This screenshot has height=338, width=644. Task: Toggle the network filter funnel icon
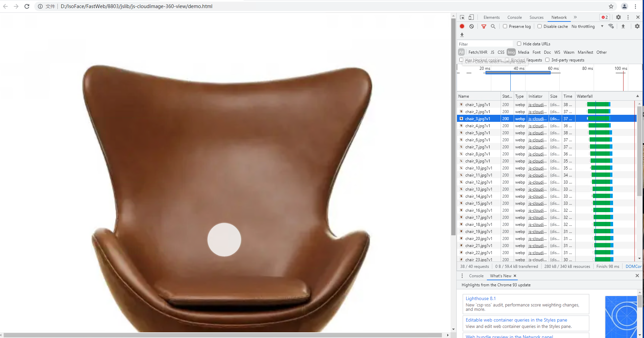coord(484,26)
